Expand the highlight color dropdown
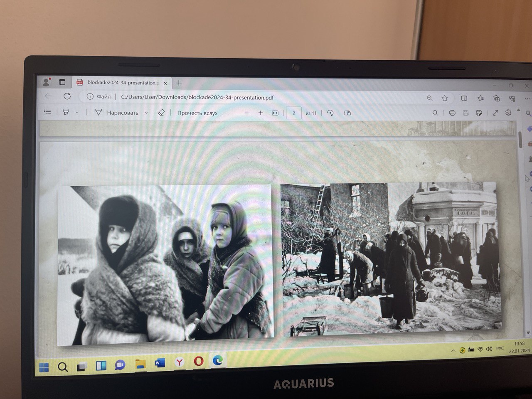 (x=77, y=112)
